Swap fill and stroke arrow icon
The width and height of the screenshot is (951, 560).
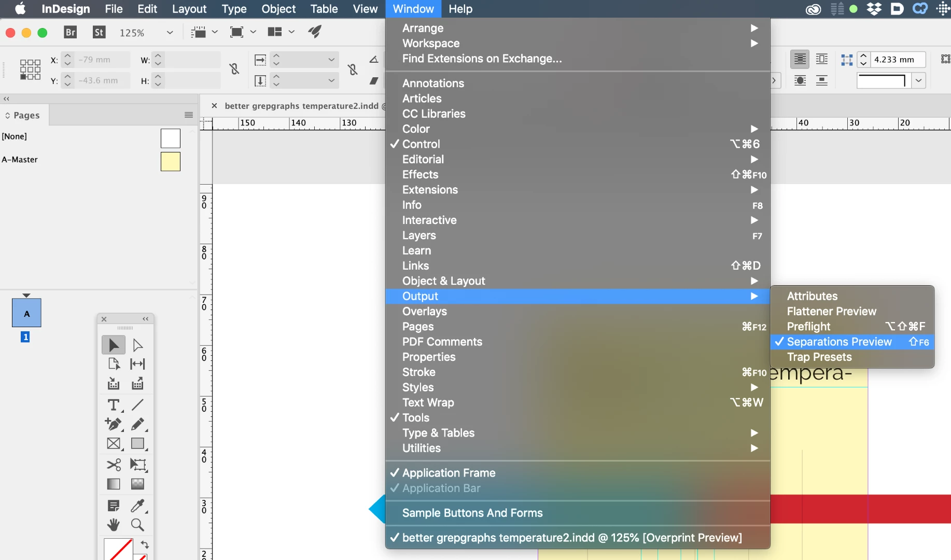tap(145, 544)
